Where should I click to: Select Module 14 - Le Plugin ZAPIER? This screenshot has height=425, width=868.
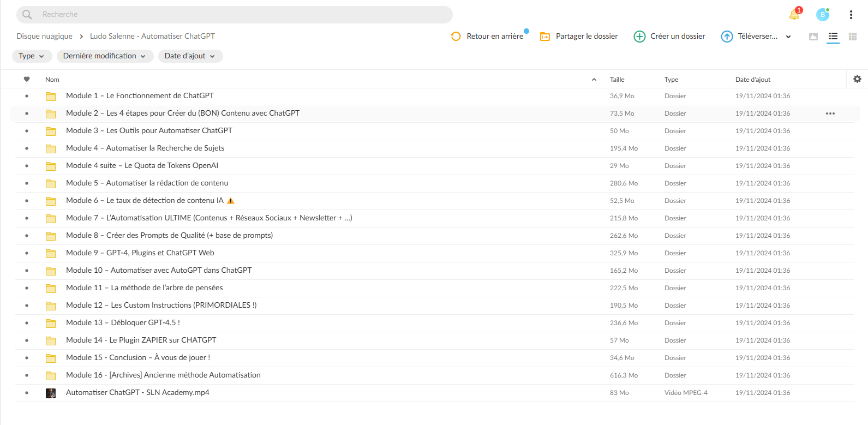pyautogui.click(x=141, y=340)
